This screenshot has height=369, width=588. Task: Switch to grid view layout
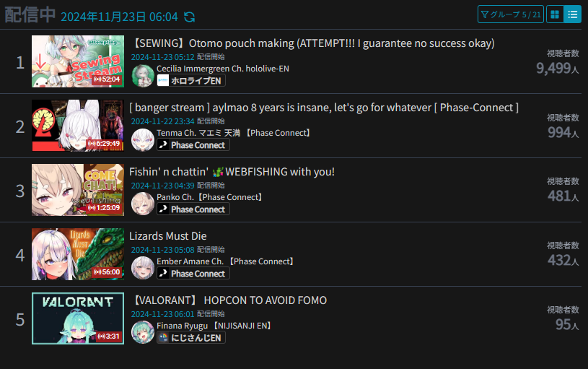tap(555, 14)
